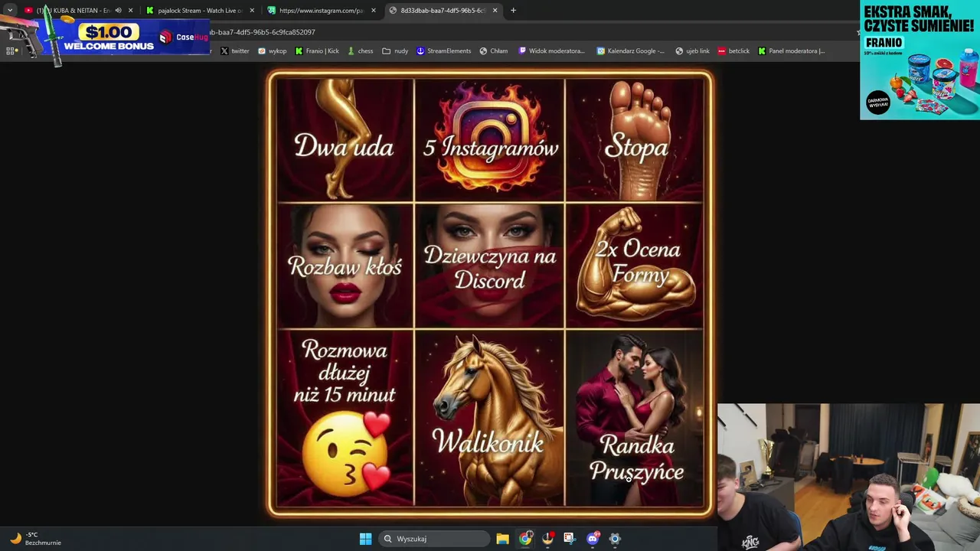Open the weather widget showing -5°C
Image resolution: width=980 pixels, height=551 pixels.
coord(34,539)
